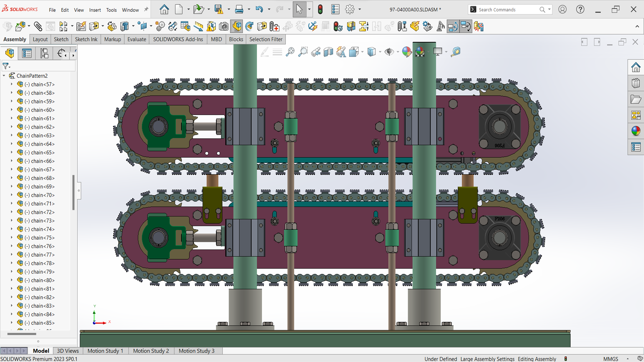Collapse the ChainPattern2 folder
Image resolution: width=644 pixels, height=362 pixels.
click(4, 76)
